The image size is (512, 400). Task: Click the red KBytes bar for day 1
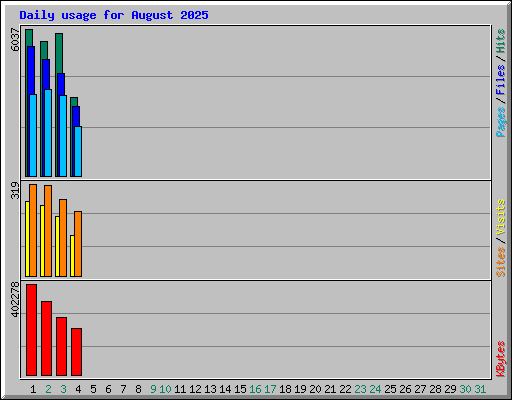[x=32, y=330]
